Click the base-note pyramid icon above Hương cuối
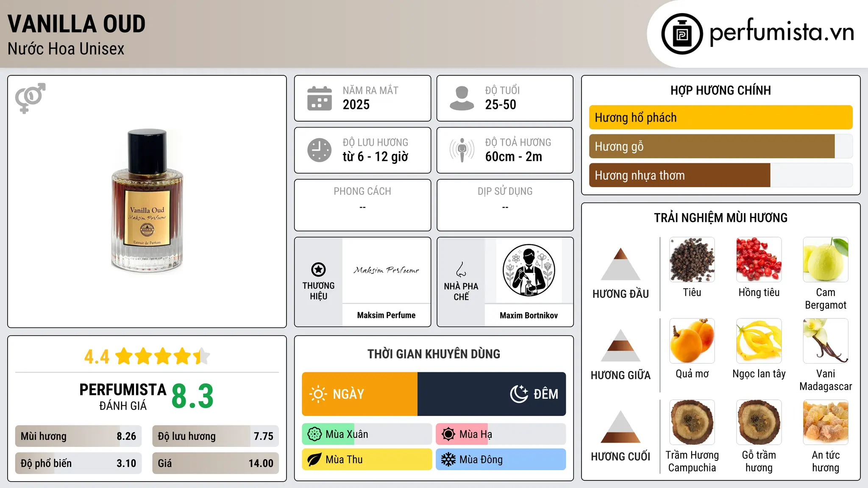868x488 pixels. pyautogui.click(x=620, y=427)
